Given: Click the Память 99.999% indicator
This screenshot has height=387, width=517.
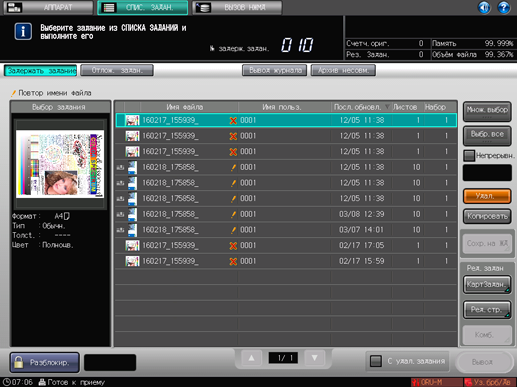Looking at the screenshot, I should 472,43.
